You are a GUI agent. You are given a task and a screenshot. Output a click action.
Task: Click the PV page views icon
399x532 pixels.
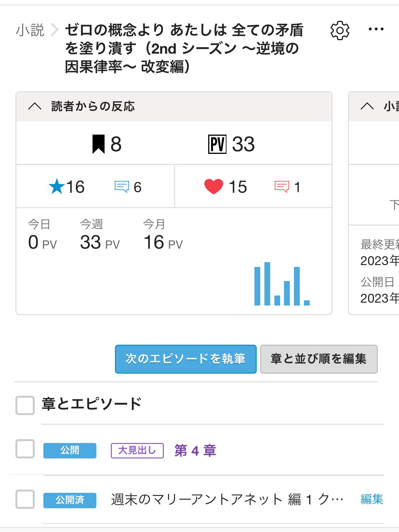(217, 144)
